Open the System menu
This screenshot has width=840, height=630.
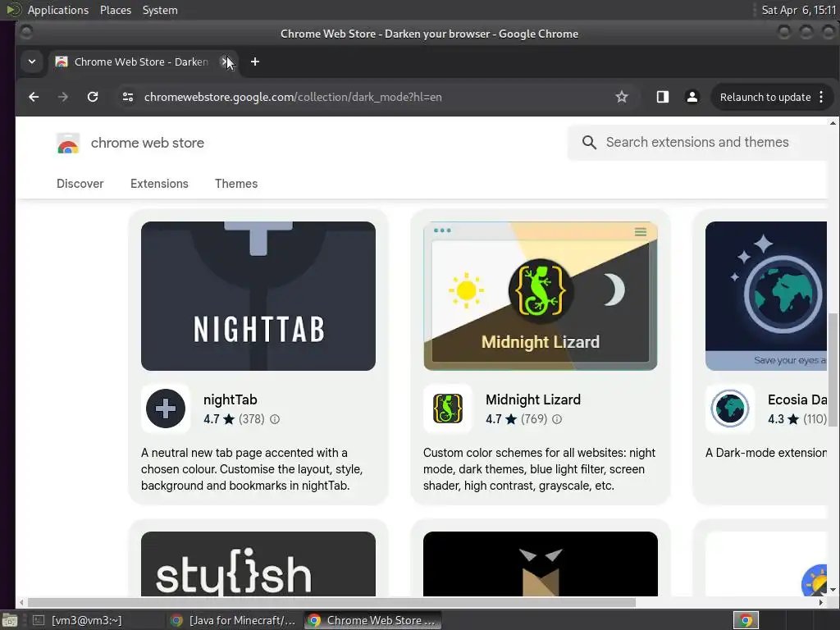[160, 10]
